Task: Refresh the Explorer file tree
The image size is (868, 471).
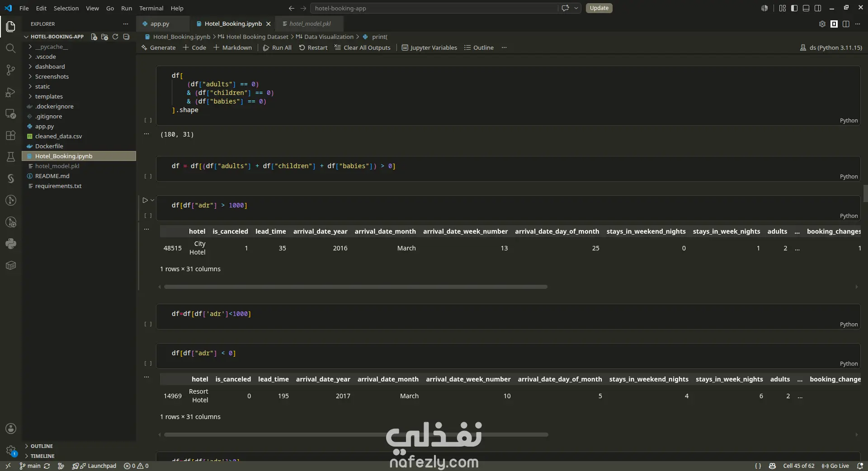Action: pyautogui.click(x=115, y=37)
